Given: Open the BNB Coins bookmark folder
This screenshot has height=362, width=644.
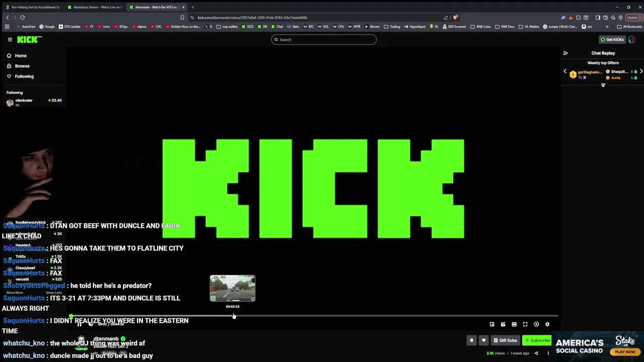Looking at the screenshot, I should pos(480,27).
